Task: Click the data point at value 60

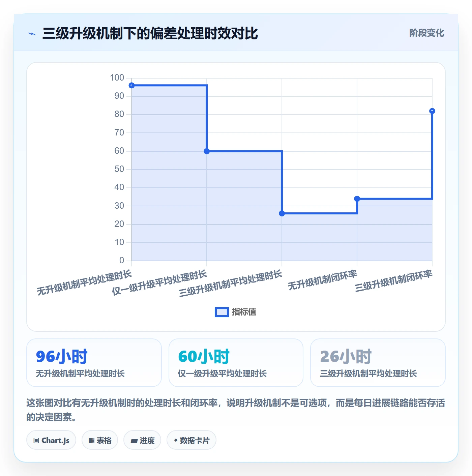Action: pyautogui.click(x=207, y=151)
